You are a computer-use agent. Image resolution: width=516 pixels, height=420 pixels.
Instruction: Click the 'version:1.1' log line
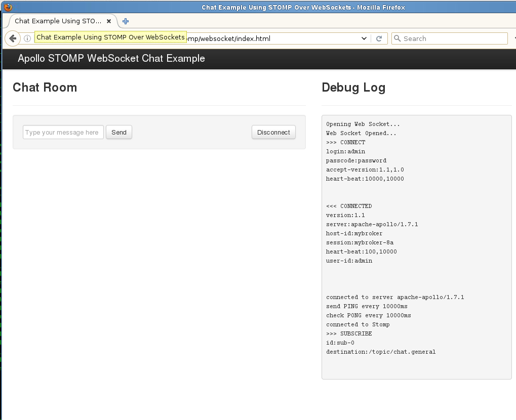pyautogui.click(x=345, y=215)
